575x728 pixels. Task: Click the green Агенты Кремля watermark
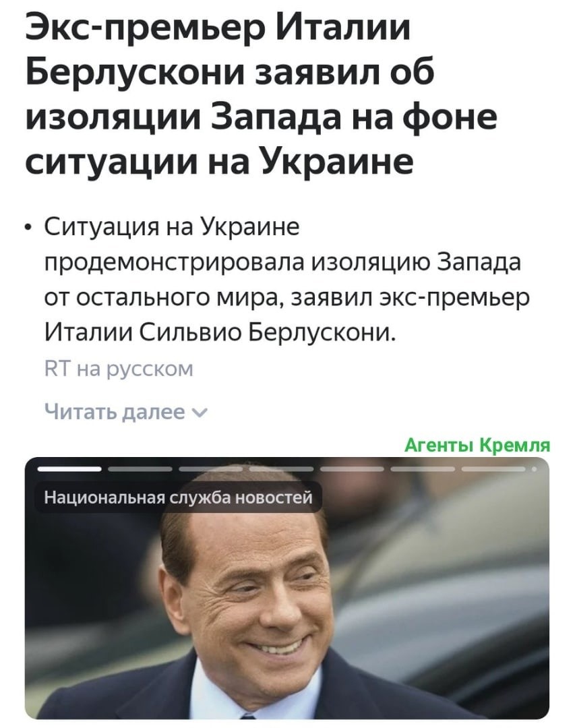tap(477, 445)
